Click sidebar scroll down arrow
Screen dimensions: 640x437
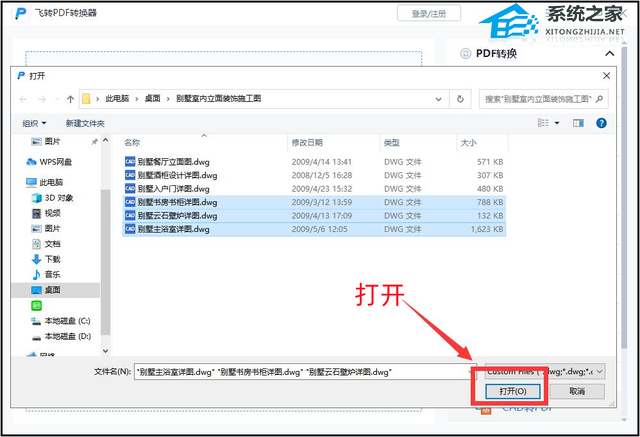coord(105,351)
